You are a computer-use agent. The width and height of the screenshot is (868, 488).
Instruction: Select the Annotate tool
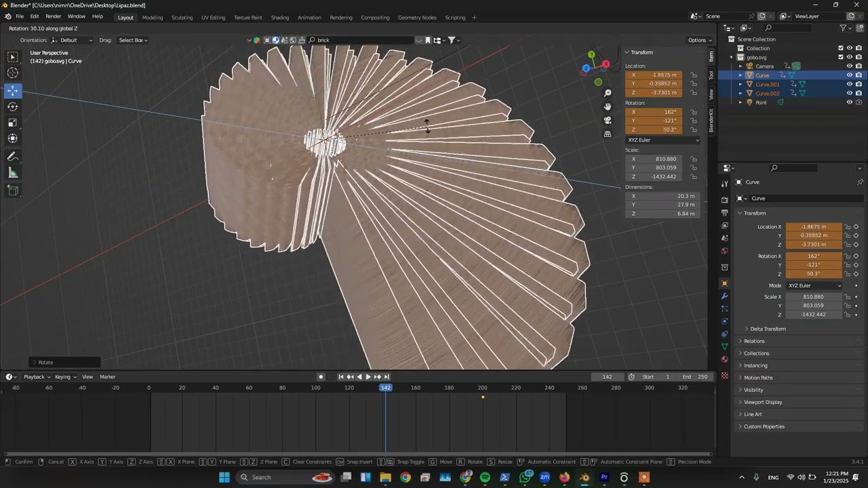click(13, 157)
